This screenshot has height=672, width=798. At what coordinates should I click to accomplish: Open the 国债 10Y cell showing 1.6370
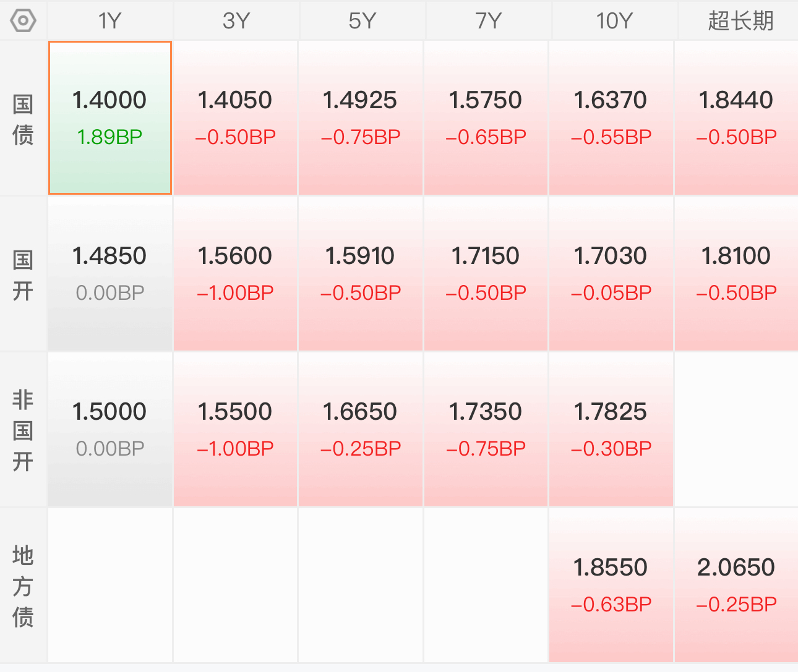point(611,118)
